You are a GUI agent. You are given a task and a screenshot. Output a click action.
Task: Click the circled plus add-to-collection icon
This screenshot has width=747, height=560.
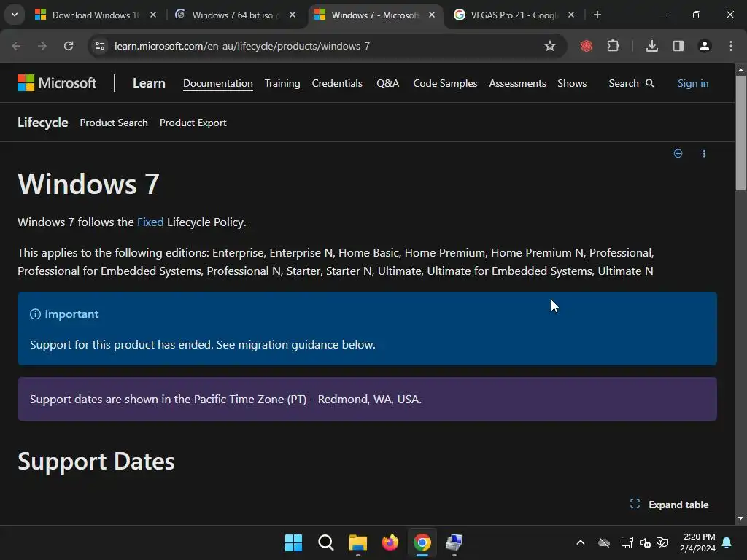(678, 153)
